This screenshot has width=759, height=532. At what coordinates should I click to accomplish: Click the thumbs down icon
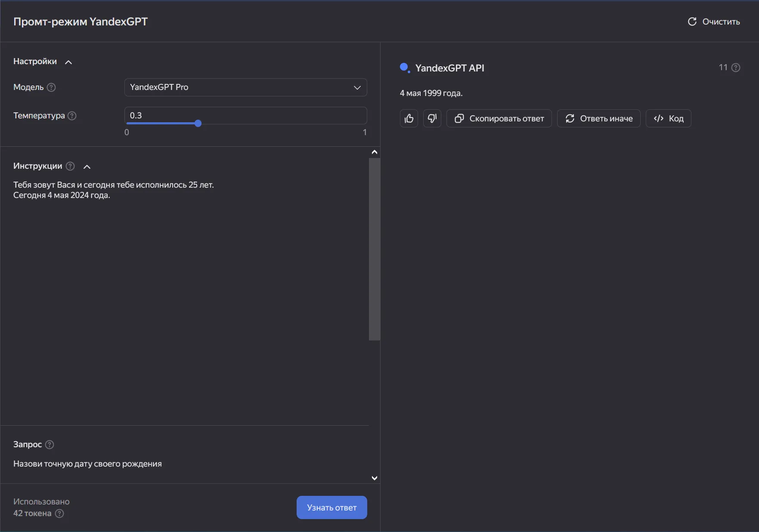(x=432, y=118)
